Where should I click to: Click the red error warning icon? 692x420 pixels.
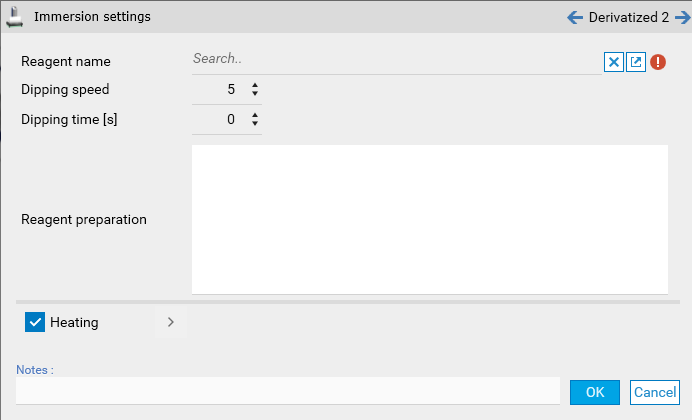(x=658, y=62)
